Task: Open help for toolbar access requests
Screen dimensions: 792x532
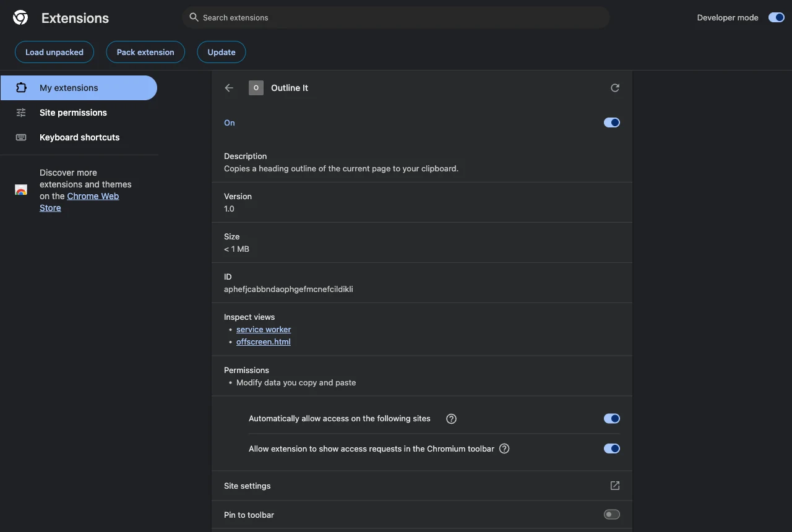Action: pyautogui.click(x=504, y=448)
